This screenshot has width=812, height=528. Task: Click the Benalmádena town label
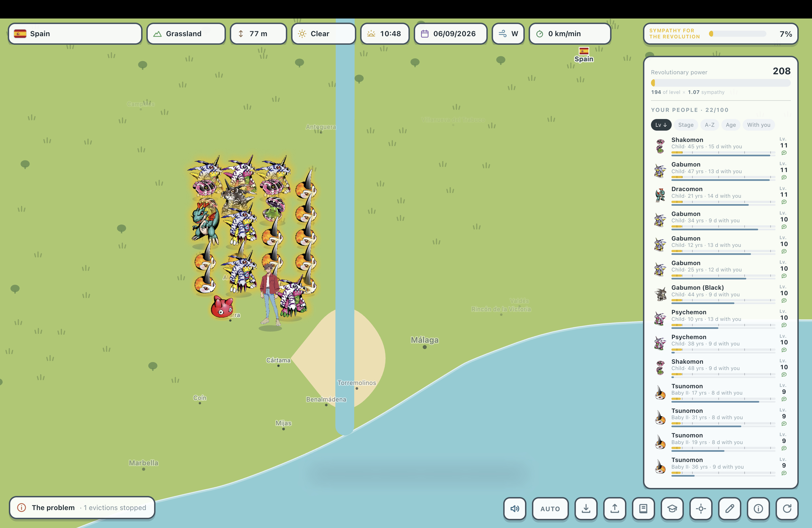point(326,399)
